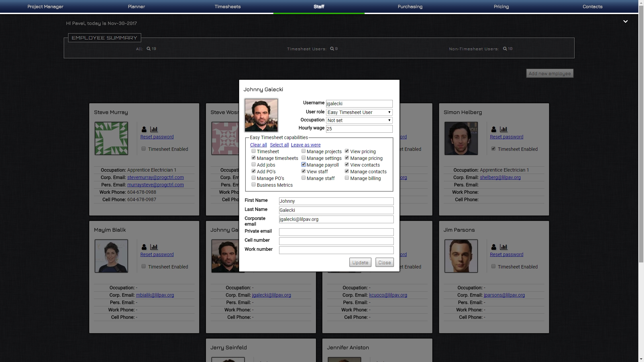
Task: Click Clear all capabilities link
Action: pos(259,145)
